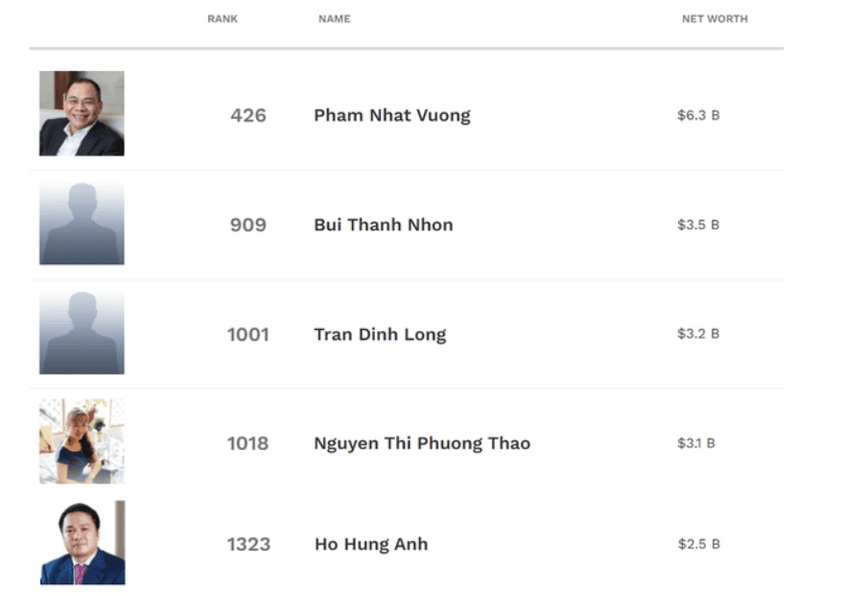This screenshot has height=593, width=868.
Task: Select the photo thumbnail in the rank 1323 row
Action: [82, 543]
